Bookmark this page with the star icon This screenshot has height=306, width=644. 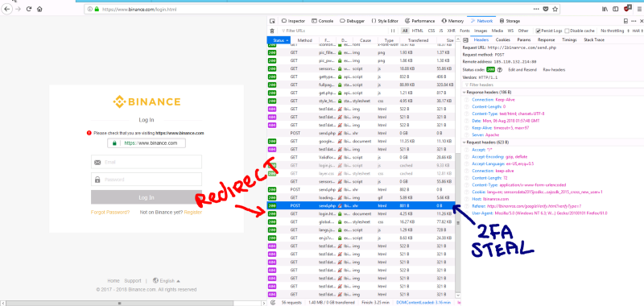[x=555, y=9]
